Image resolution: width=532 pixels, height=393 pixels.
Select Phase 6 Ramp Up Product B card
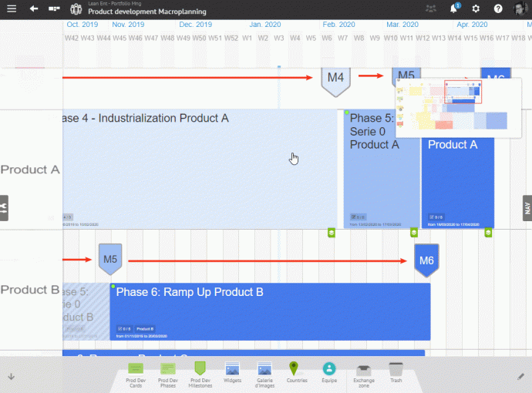pyautogui.click(x=270, y=311)
